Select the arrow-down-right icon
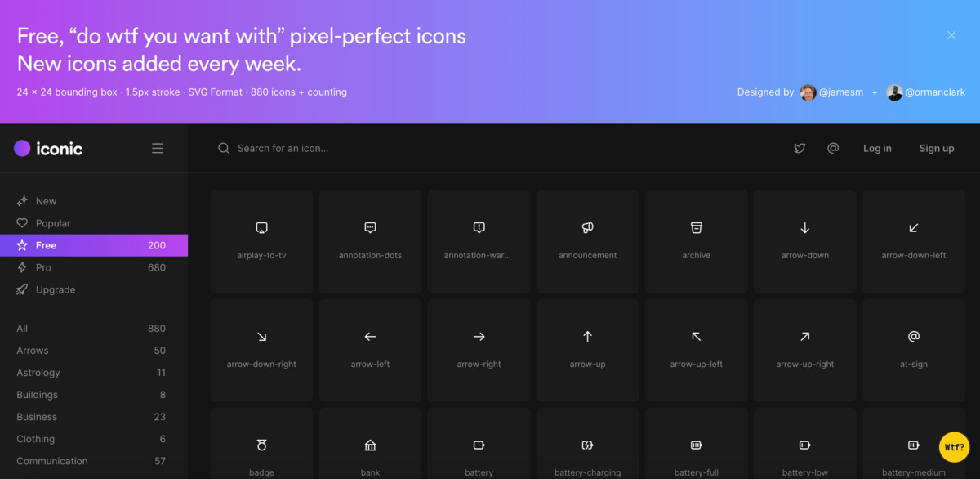Screen dimensions: 980x479 pyautogui.click(x=261, y=350)
